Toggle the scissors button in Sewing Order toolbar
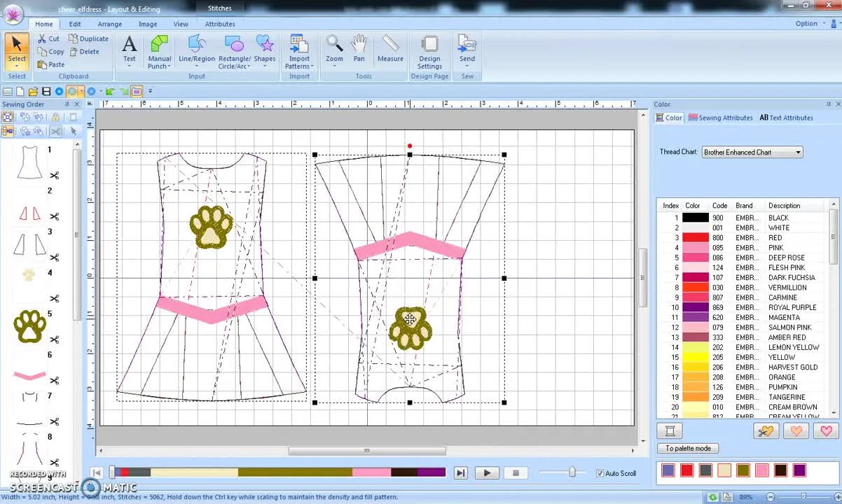Viewport: 842px width, 504px height. pyautogui.click(x=55, y=131)
